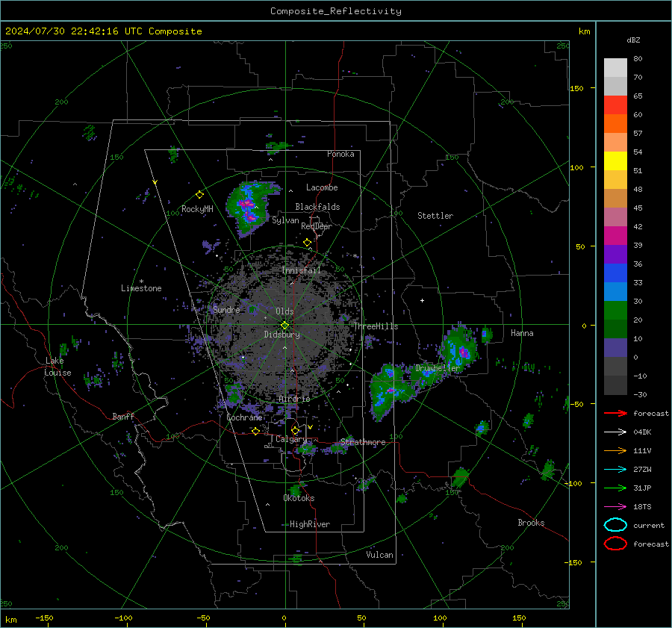The height and width of the screenshot is (628, 672).
Task: Click the Okotoks town label
Action: 299,498
